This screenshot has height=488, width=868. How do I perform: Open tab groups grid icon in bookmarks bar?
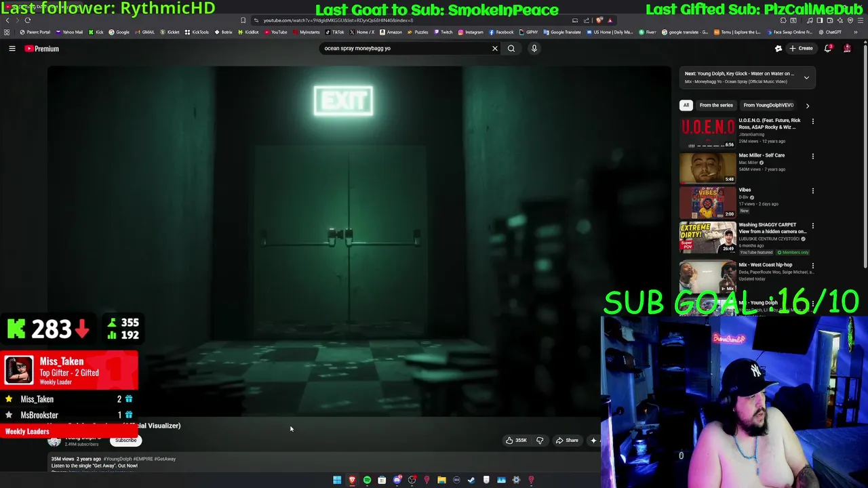(7, 32)
